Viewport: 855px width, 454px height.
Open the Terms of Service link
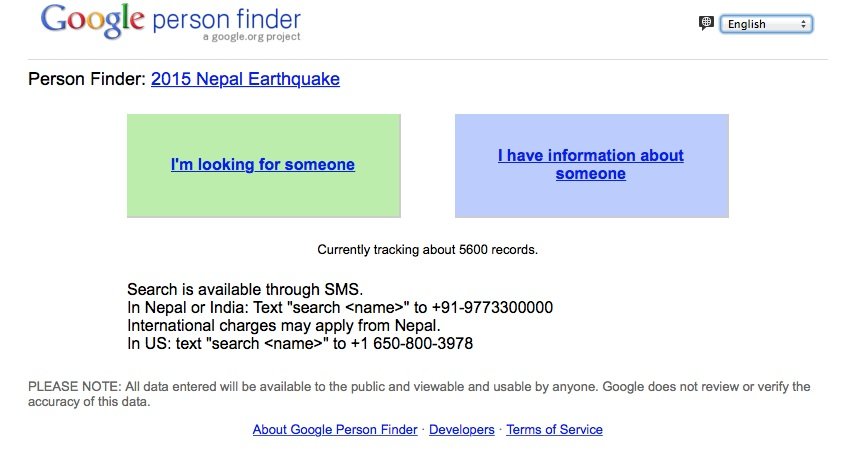pyautogui.click(x=554, y=430)
